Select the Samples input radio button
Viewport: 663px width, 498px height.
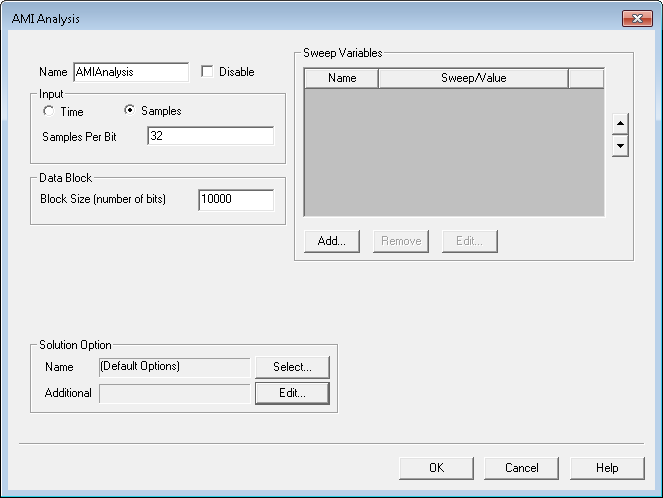(x=129, y=110)
